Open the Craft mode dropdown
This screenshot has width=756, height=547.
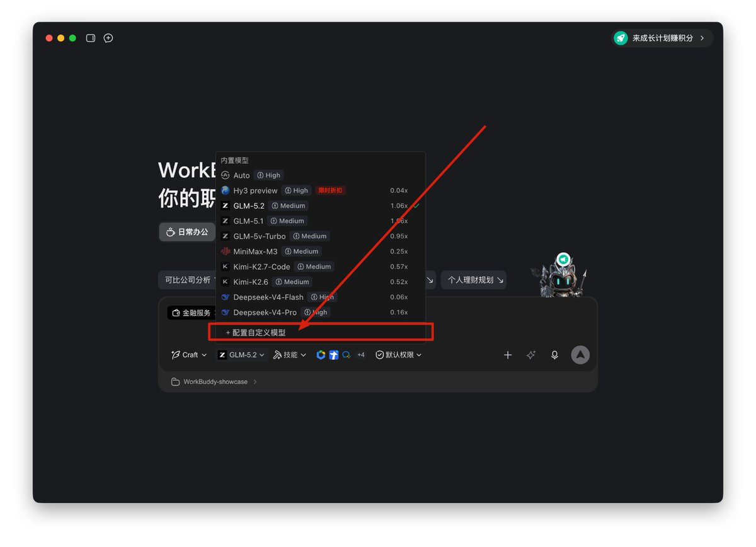coord(189,355)
